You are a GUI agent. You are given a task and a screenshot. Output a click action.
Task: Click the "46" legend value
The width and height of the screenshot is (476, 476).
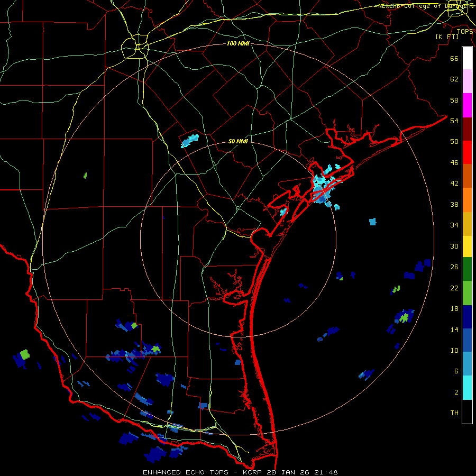(454, 162)
